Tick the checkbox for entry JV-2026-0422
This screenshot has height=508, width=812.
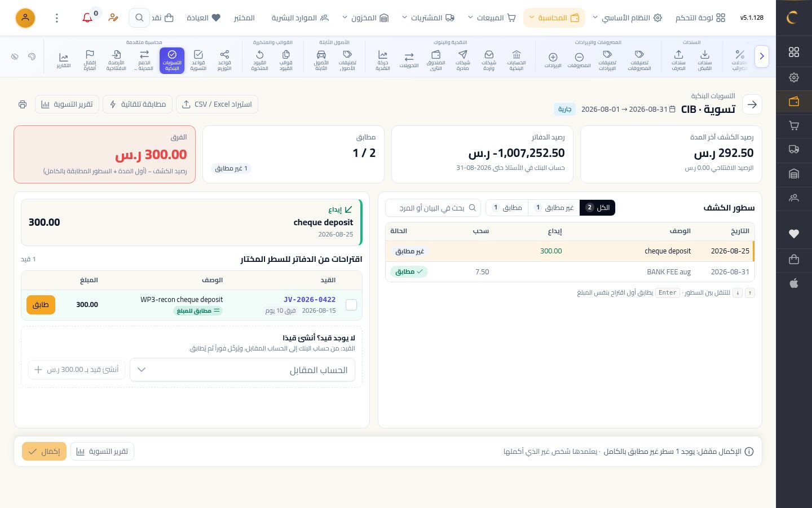pos(351,305)
